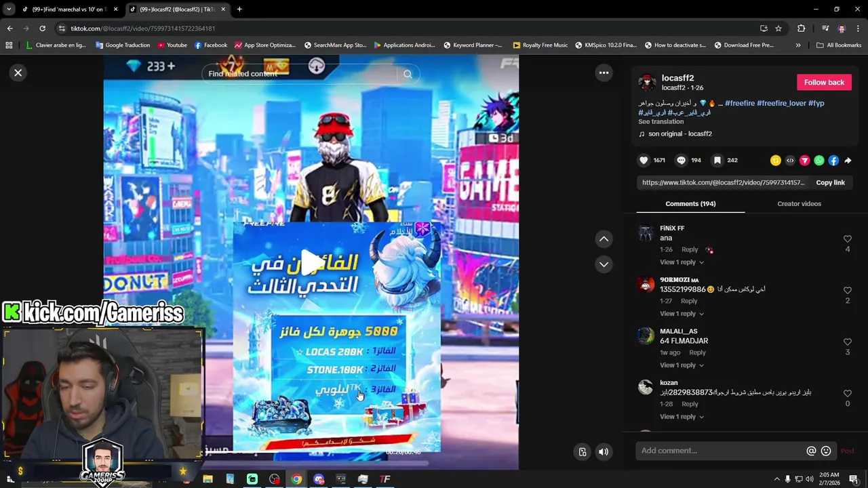Image resolution: width=868 pixels, height=488 pixels.
Task: Like the 9ORMOZI comment
Action: [x=847, y=290]
